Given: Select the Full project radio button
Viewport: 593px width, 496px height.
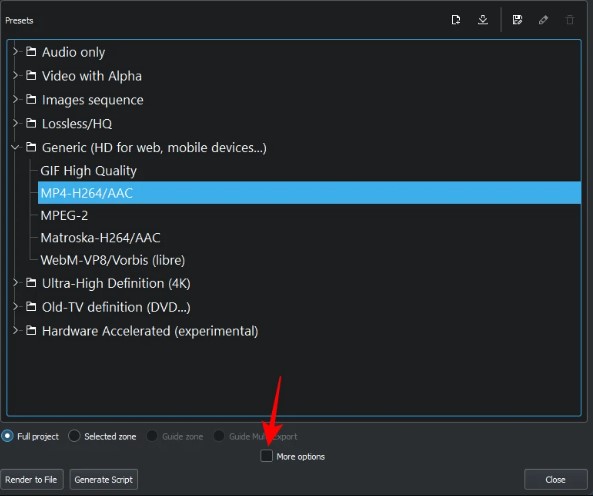Looking at the screenshot, I should coord(7,436).
